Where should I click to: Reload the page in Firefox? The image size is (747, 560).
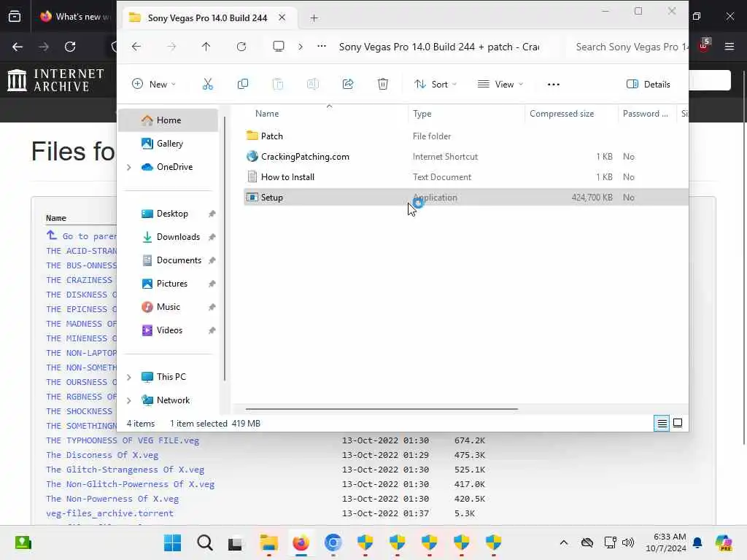tap(70, 47)
